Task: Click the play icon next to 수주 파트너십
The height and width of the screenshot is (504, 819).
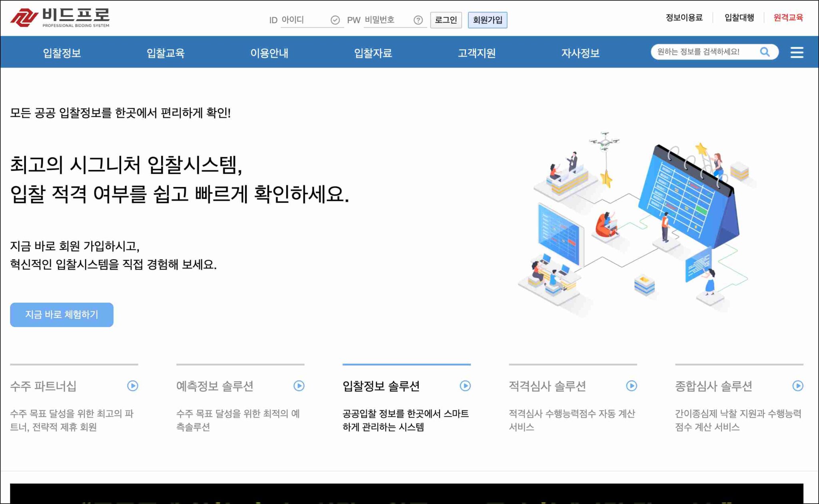Action: 132,386
